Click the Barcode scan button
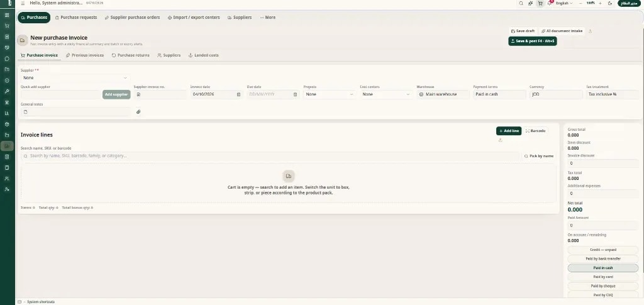The image size is (644, 305). pos(536,131)
